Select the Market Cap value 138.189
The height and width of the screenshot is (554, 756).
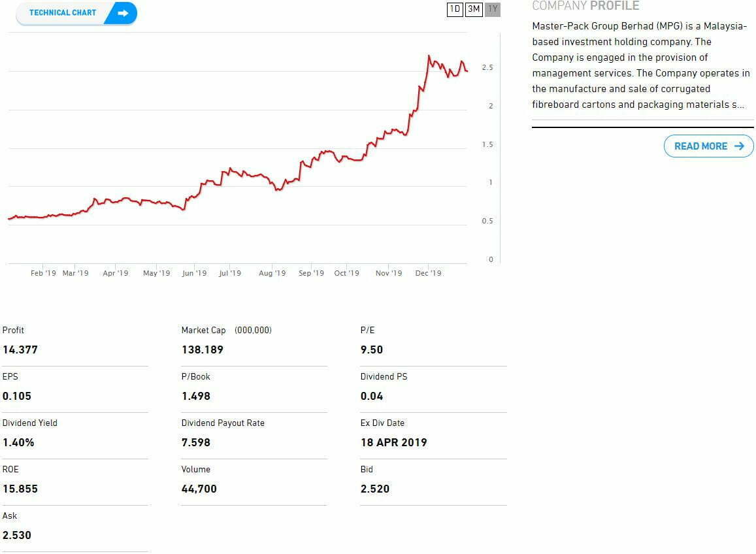[203, 350]
